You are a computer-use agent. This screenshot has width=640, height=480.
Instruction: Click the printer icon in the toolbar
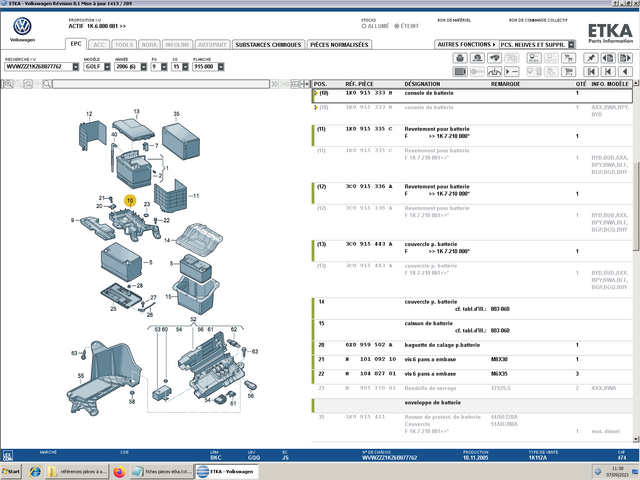[460, 58]
